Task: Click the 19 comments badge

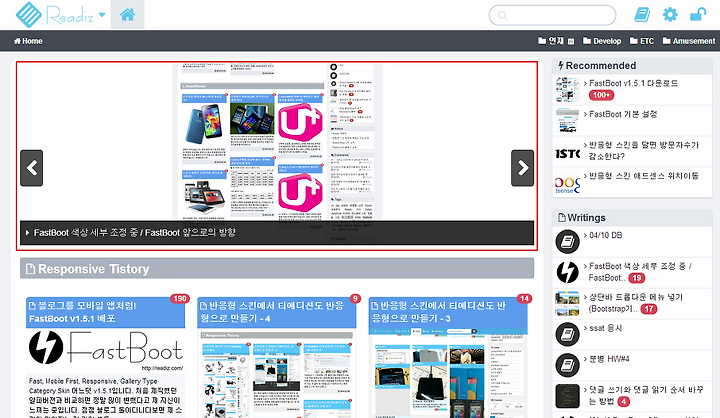Action: pos(636,278)
